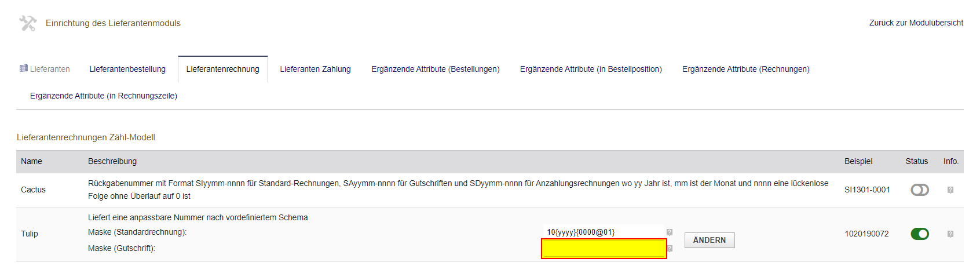Open help icon beside Gutschrift mask field
The height and width of the screenshot is (273, 980).
pyautogui.click(x=670, y=249)
